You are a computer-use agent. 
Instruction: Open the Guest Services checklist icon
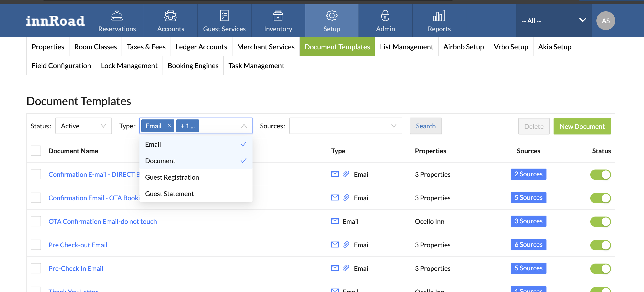click(x=224, y=16)
